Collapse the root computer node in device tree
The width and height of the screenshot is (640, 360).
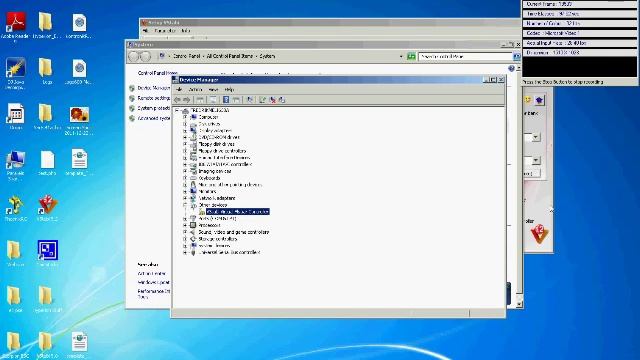point(177,110)
